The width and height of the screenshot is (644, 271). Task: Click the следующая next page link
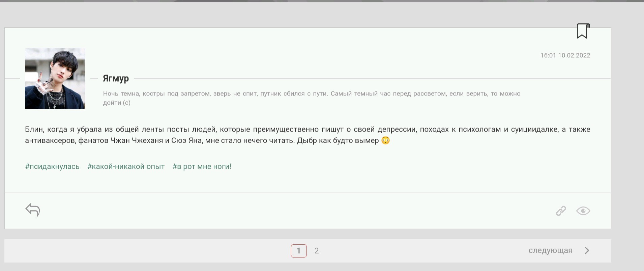(550, 250)
